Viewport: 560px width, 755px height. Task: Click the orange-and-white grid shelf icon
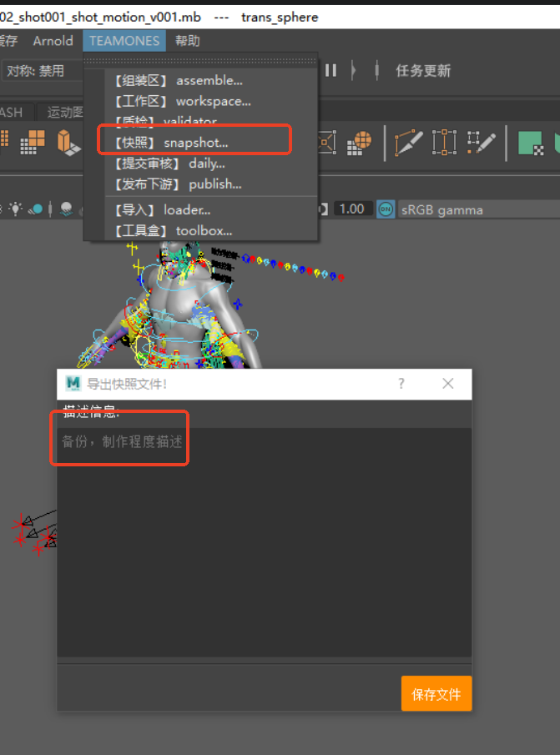[33, 142]
